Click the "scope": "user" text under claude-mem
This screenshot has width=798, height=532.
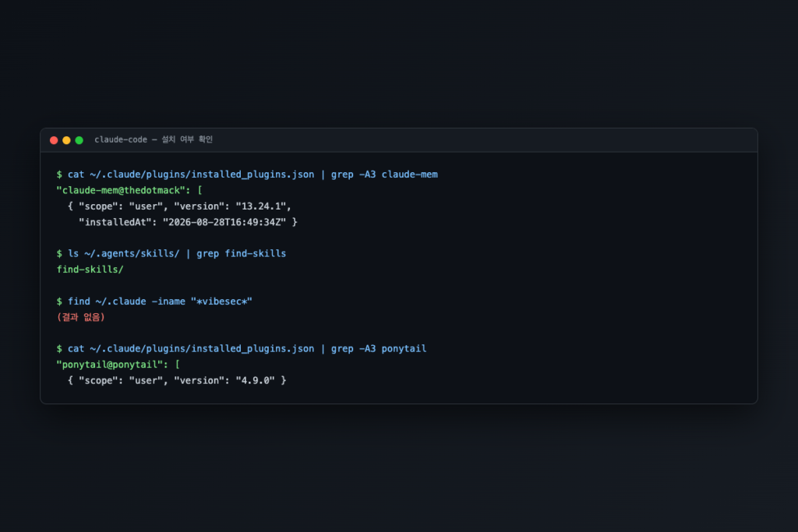point(120,206)
